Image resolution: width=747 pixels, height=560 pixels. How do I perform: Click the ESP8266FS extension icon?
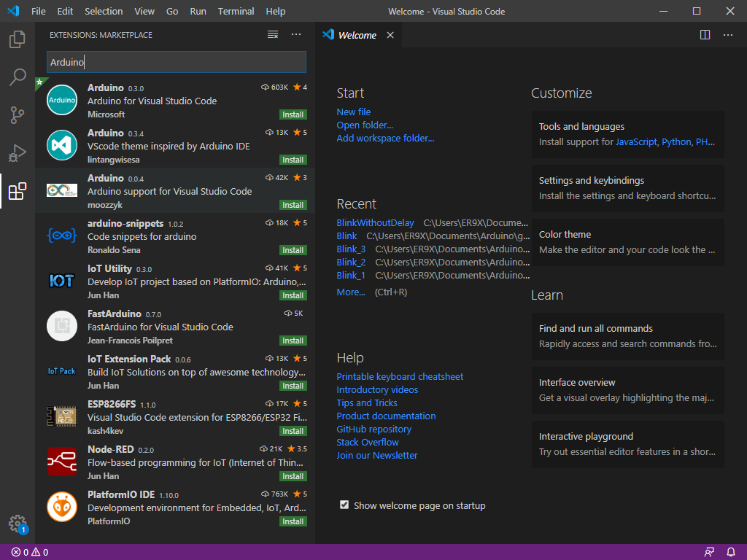coord(62,416)
